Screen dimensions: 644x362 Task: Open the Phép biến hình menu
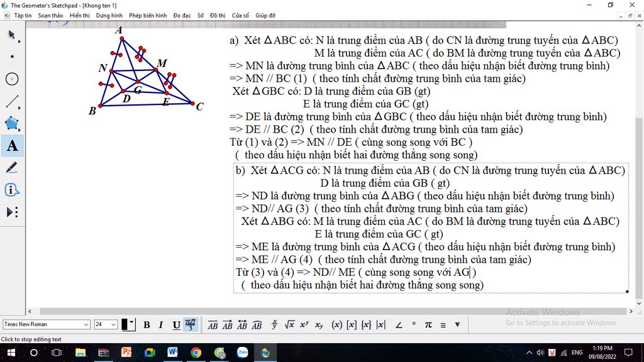coord(148,16)
